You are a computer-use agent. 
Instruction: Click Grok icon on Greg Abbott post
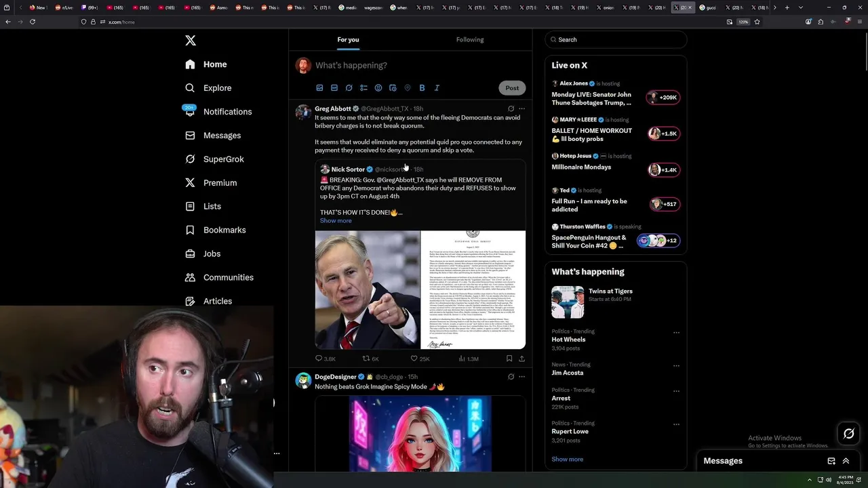511,108
